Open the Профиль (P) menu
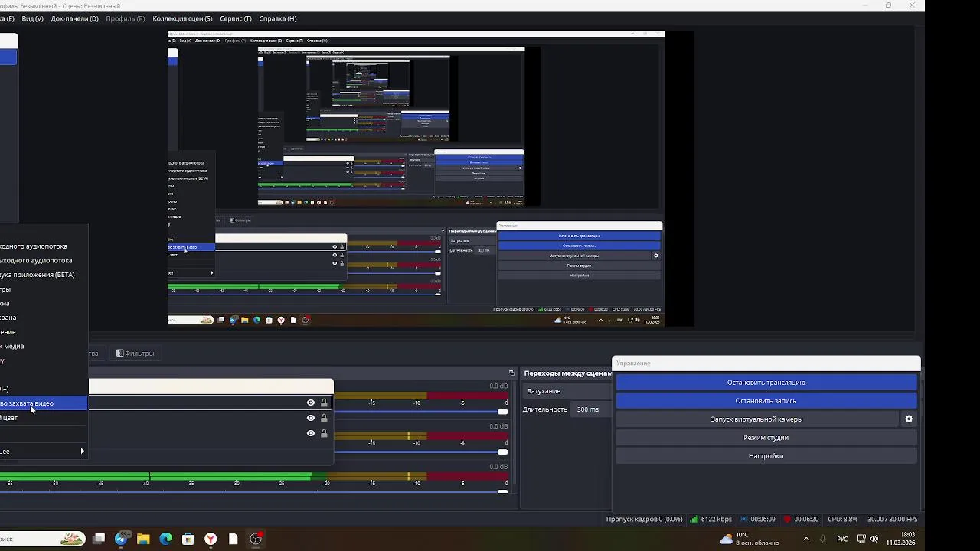 pos(126,18)
